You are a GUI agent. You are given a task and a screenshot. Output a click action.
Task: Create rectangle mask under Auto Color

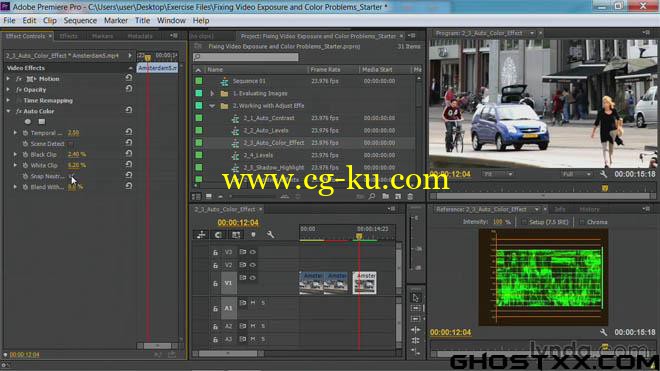tap(42, 122)
